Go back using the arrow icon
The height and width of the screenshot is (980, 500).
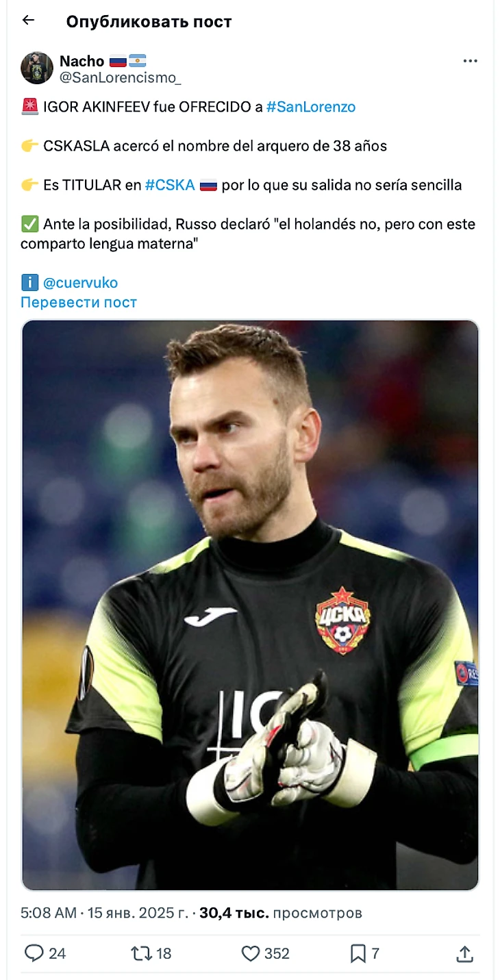(28, 21)
